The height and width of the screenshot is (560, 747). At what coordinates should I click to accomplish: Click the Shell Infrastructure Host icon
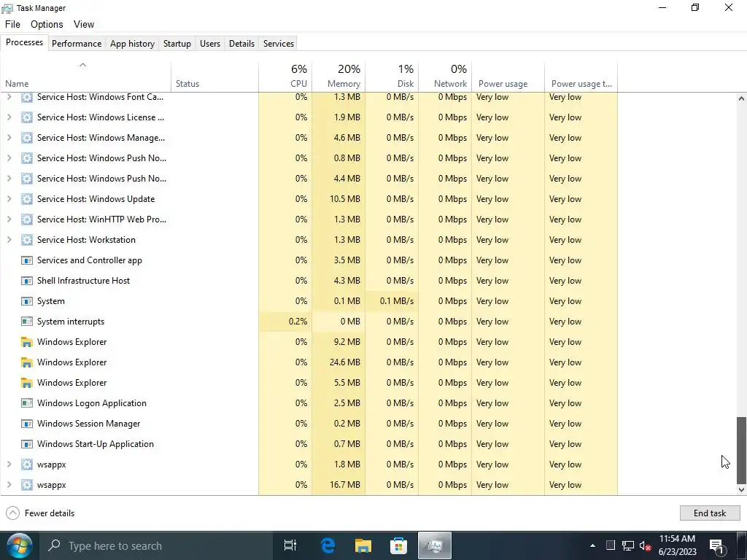(x=27, y=281)
